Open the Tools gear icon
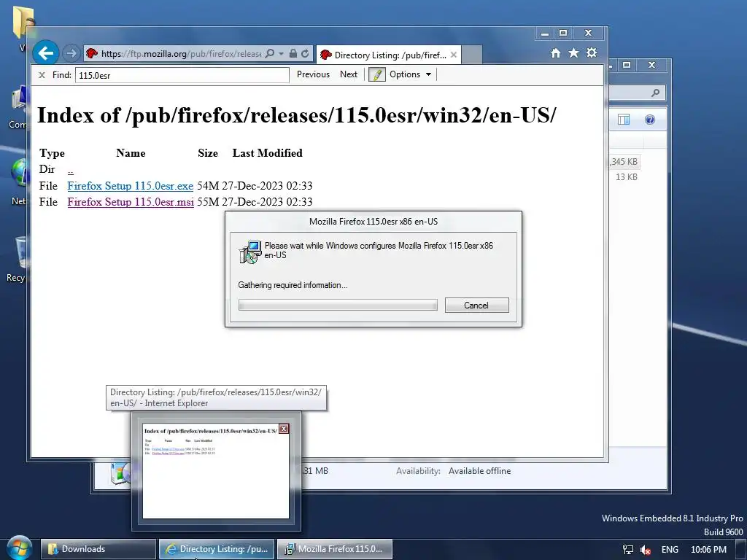This screenshot has height=560, width=747. pyautogui.click(x=592, y=52)
